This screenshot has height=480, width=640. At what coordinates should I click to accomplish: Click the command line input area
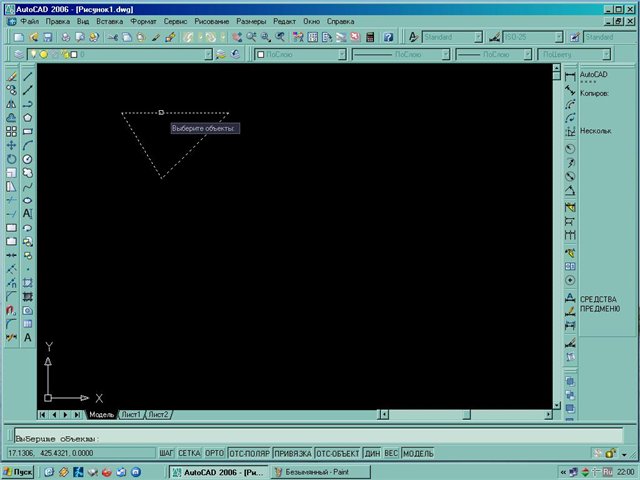point(300,438)
